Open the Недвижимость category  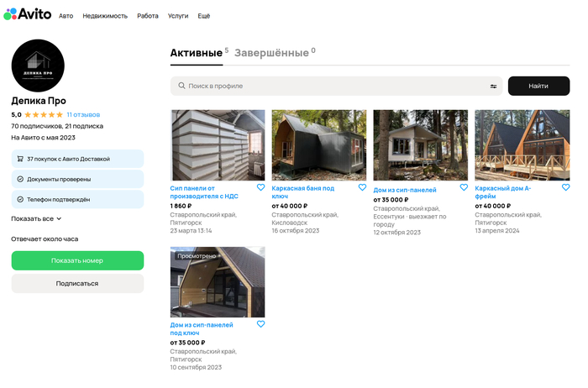click(105, 15)
